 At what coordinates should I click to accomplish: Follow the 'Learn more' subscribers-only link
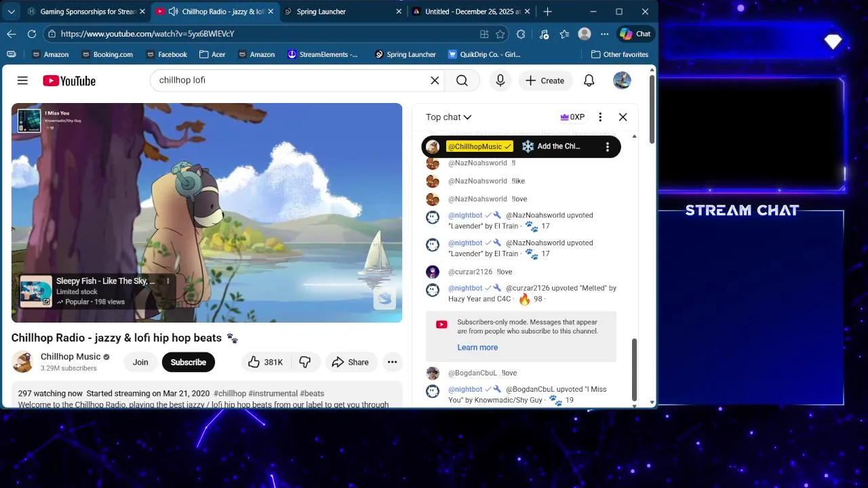(x=477, y=347)
